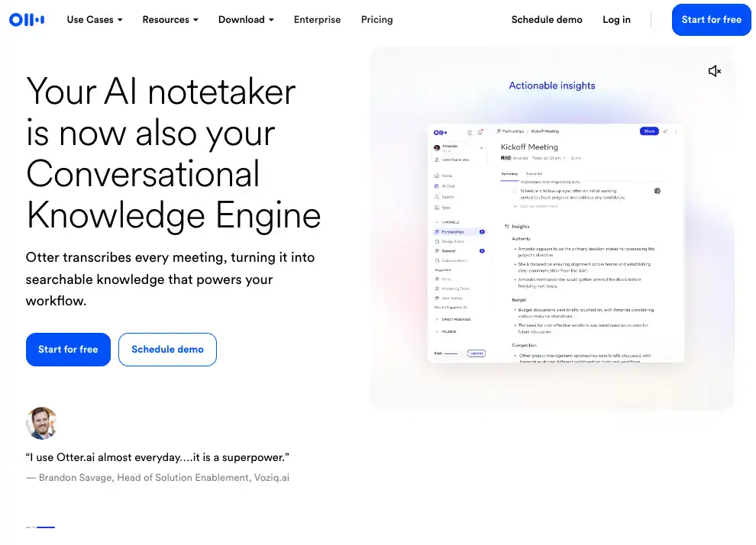Click the participant avatars under Kickoff Meeting

(x=506, y=158)
